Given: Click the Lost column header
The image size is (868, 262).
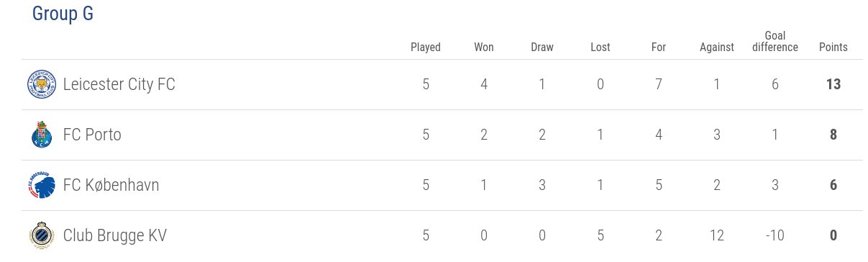Looking at the screenshot, I should click(x=600, y=48).
